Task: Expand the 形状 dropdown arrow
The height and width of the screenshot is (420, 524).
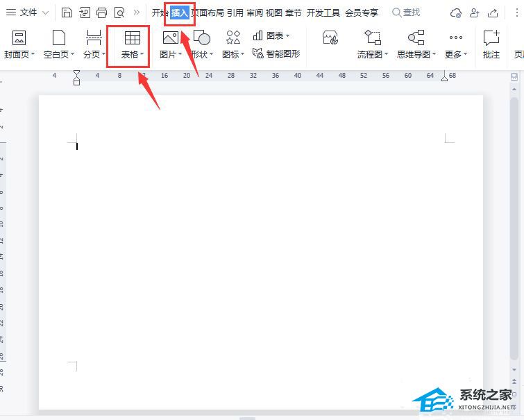Action: coord(211,53)
